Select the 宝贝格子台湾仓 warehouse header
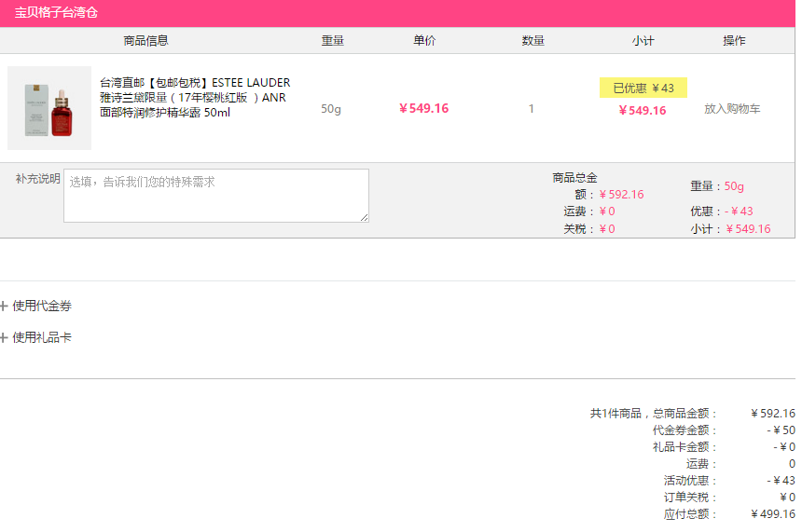This screenshot has width=802, height=532. point(56,12)
